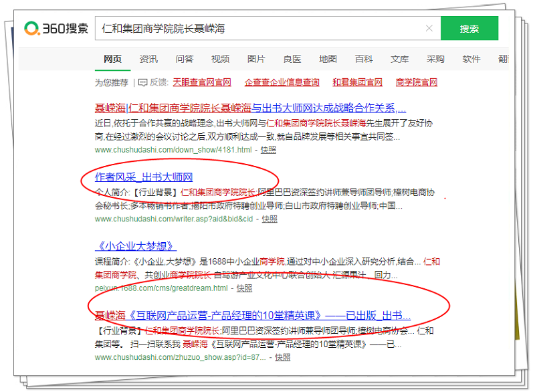Open the 企查查企业信息查询 suggestion link
535x392 pixels.
pos(282,83)
